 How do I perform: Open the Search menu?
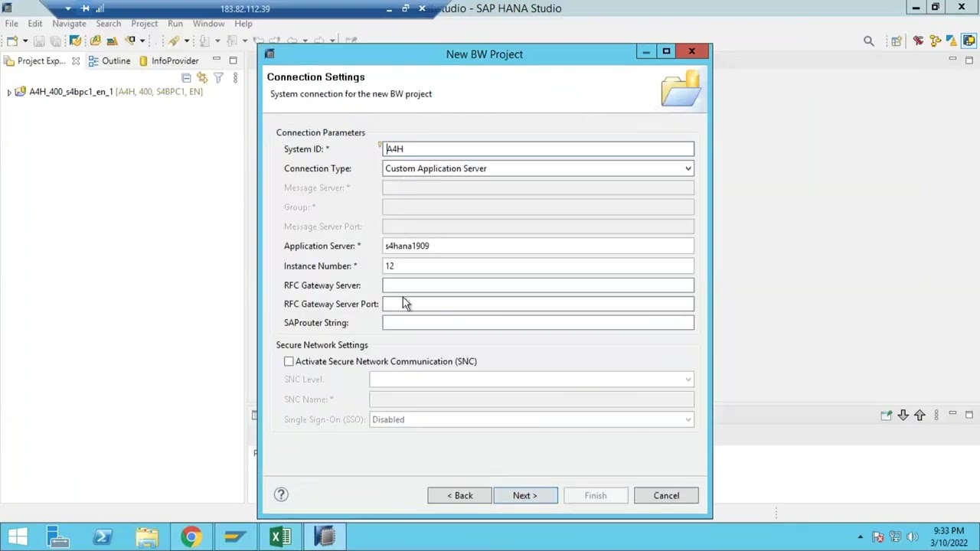click(109, 24)
